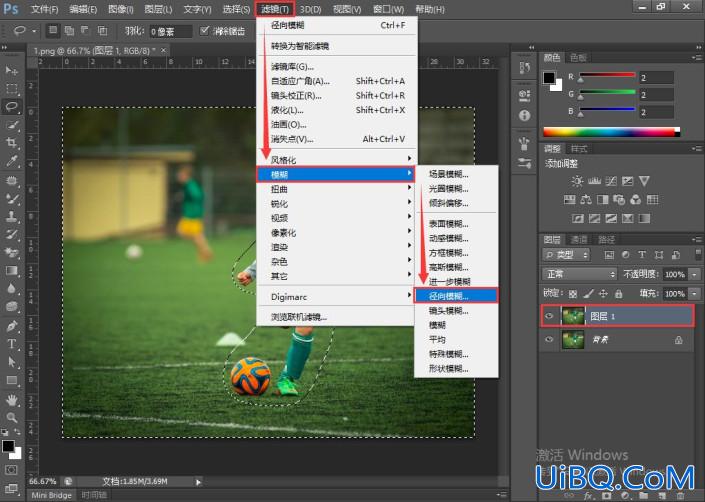Filter layers by type layers (T icon)
This screenshot has width=705, height=502.
click(x=642, y=255)
